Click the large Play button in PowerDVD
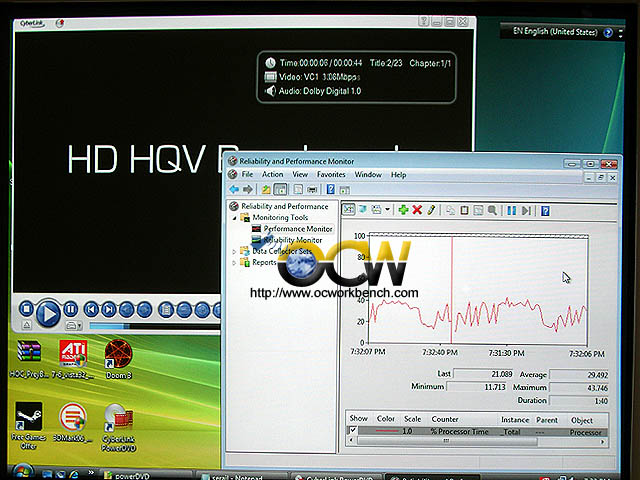 (48, 313)
